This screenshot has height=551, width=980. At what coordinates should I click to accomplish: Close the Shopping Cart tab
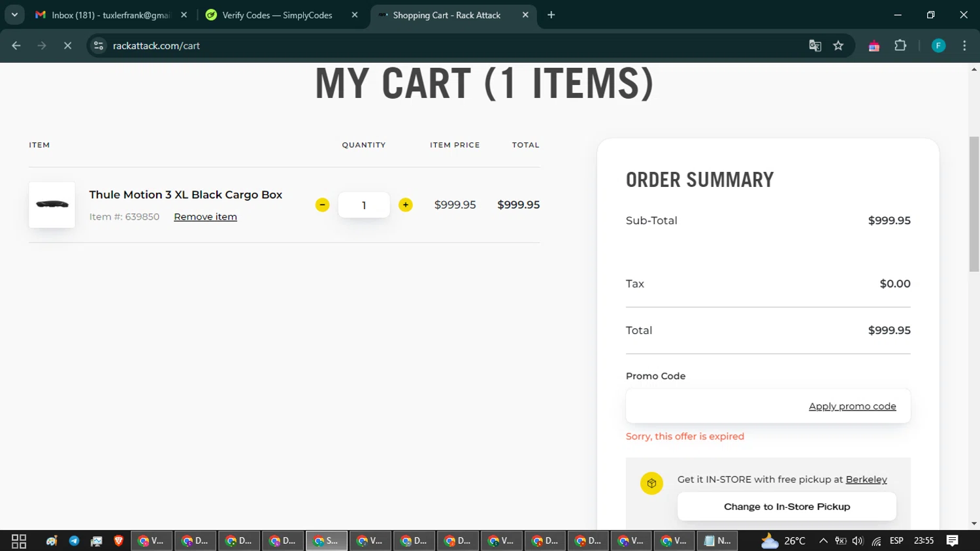[x=525, y=15]
